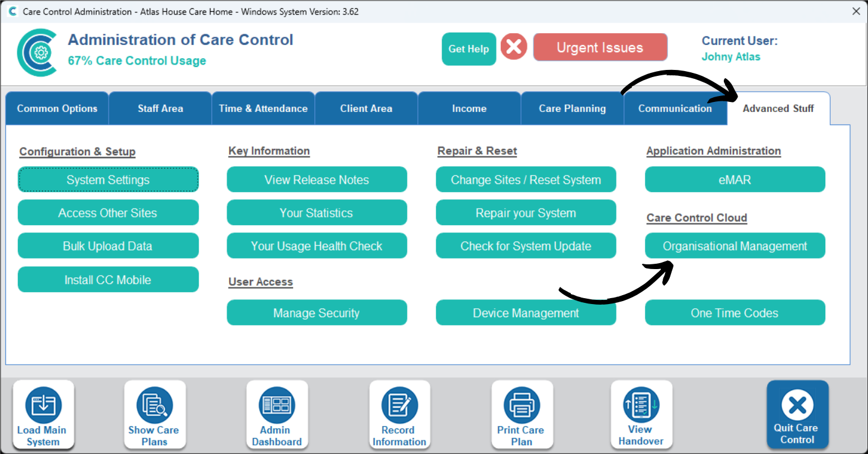This screenshot has height=454, width=868.
Task: Click Change Sites / Reset System
Action: [x=526, y=180]
